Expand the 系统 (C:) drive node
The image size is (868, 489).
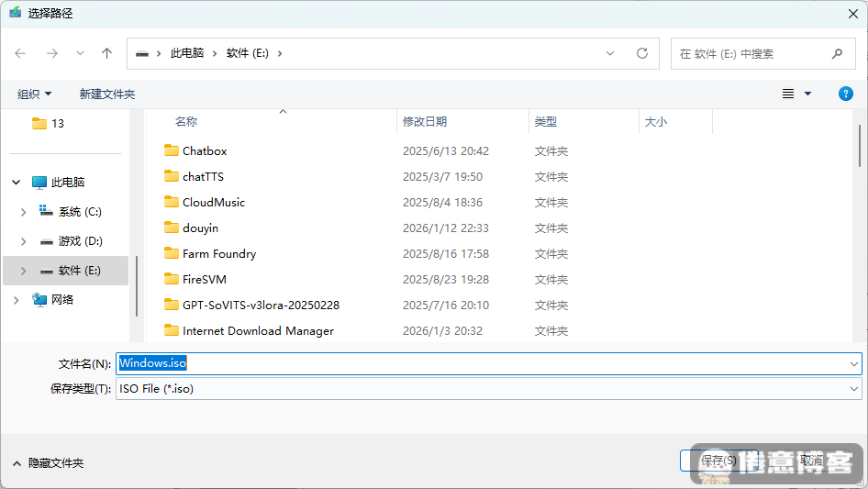click(23, 212)
